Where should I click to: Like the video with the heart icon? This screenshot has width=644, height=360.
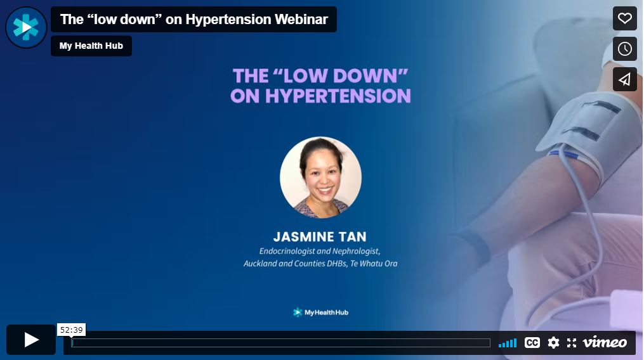(x=624, y=18)
